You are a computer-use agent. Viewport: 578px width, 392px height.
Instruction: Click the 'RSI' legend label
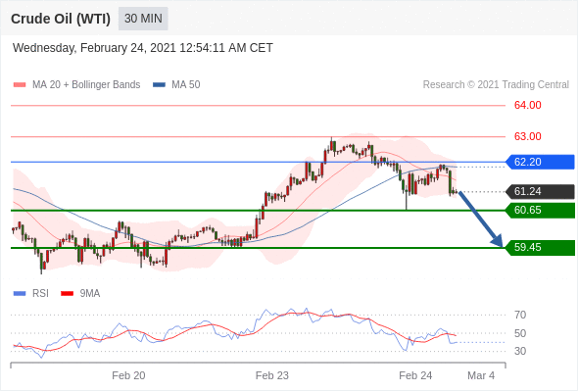coord(40,294)
